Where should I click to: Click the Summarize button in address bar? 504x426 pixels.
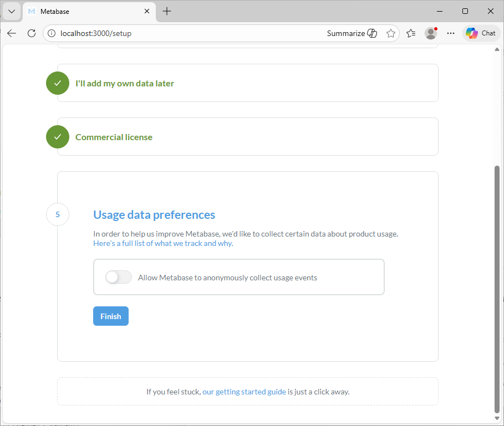point(352,33)
